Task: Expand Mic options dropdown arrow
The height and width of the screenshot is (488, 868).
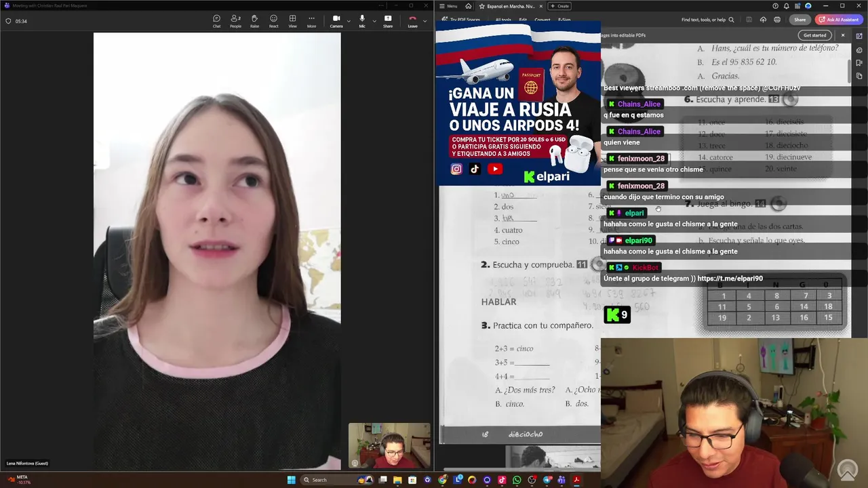Action: click(374, 21)
